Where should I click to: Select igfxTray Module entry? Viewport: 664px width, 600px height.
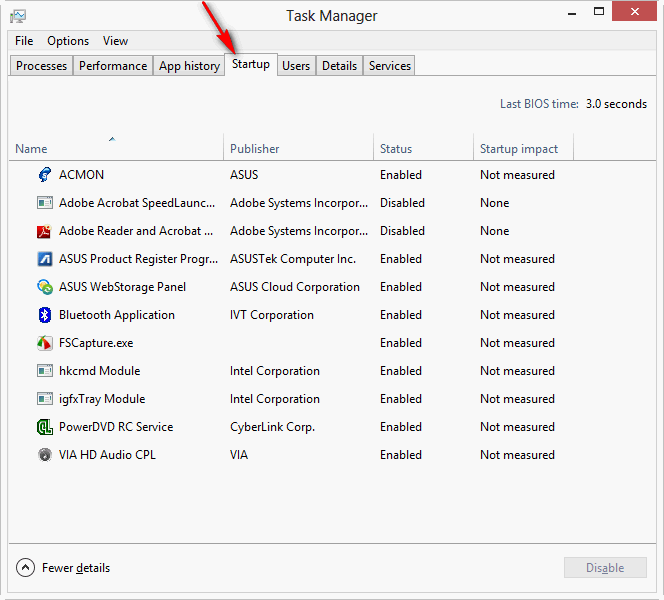point(102,398)
